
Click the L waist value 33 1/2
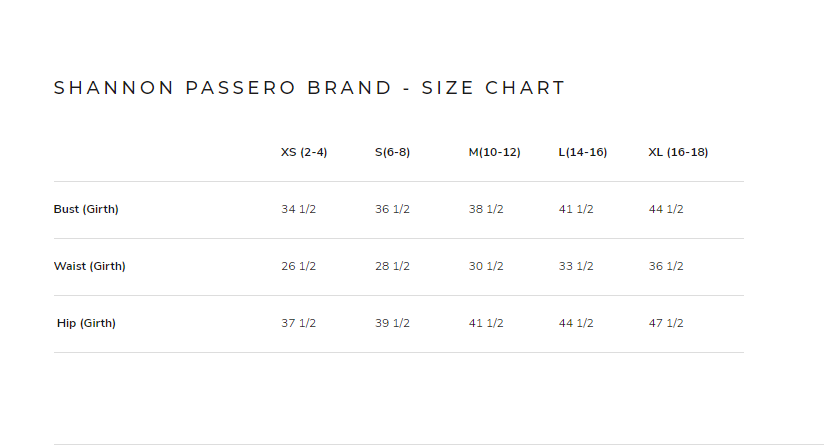pos(576,266)
